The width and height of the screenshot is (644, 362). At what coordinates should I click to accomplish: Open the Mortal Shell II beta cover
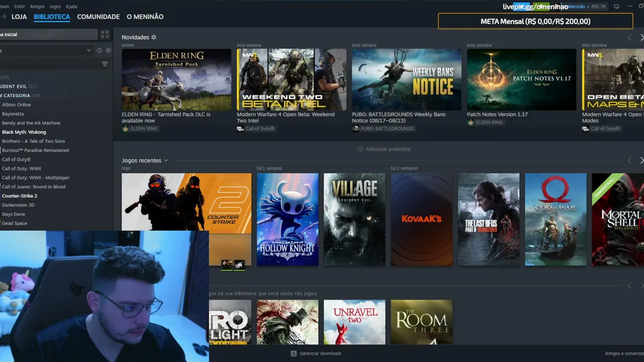618,220
